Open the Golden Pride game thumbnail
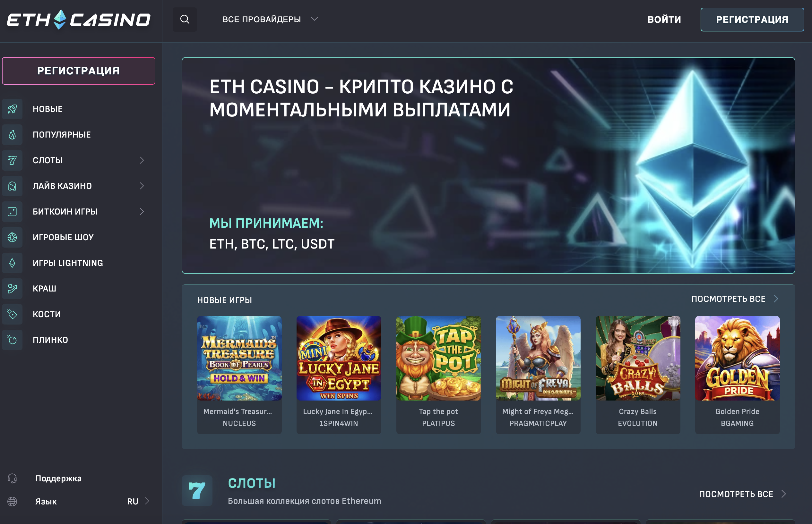This screenshot has height=524, width=812. click(x=738, y=358)
